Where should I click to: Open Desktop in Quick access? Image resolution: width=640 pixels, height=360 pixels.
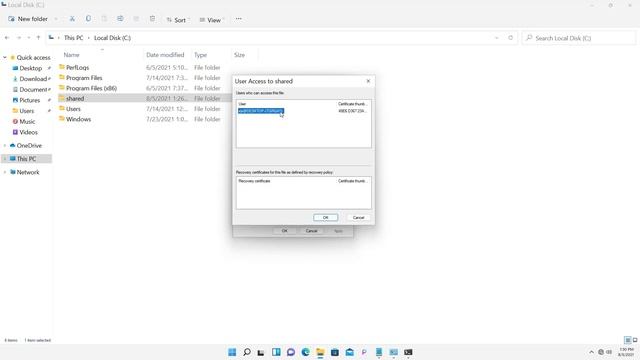click(x=31, y=68)
